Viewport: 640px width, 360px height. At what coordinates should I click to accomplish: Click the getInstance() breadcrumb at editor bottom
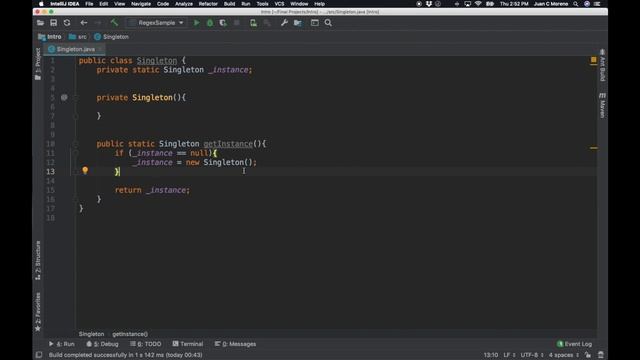click(x=130, y=334)
